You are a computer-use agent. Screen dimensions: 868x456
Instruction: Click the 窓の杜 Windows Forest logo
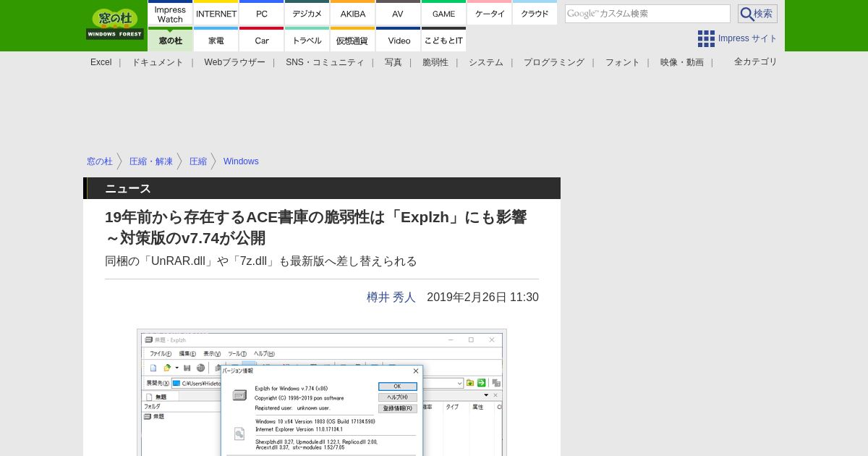coord(115,25)
